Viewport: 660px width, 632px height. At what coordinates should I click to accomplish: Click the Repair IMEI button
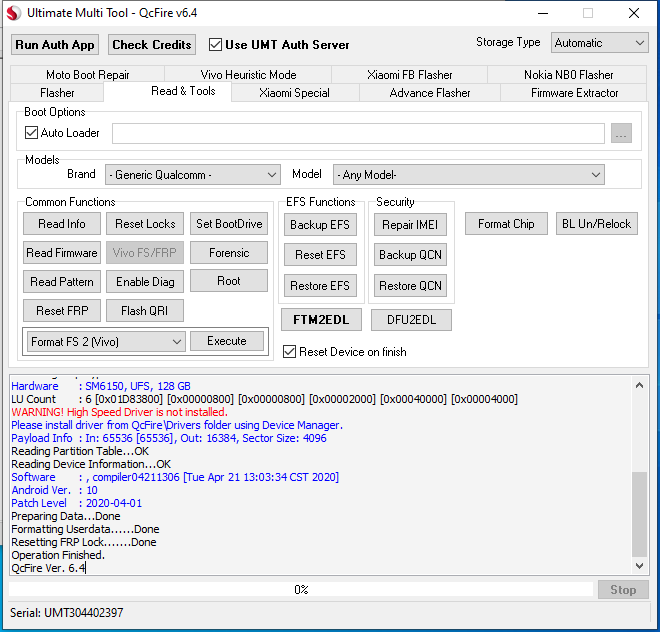coord(410,225)
